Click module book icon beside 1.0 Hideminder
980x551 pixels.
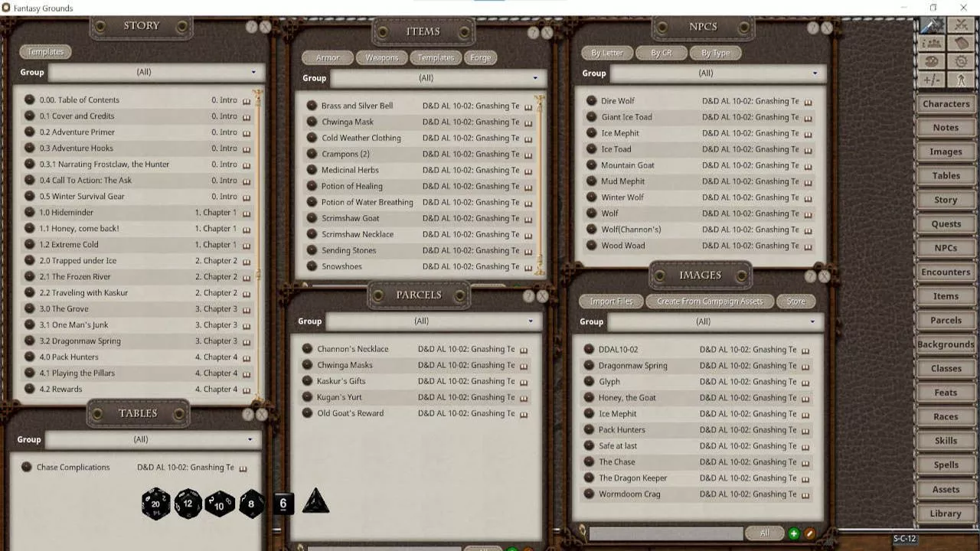pos(247,214)
